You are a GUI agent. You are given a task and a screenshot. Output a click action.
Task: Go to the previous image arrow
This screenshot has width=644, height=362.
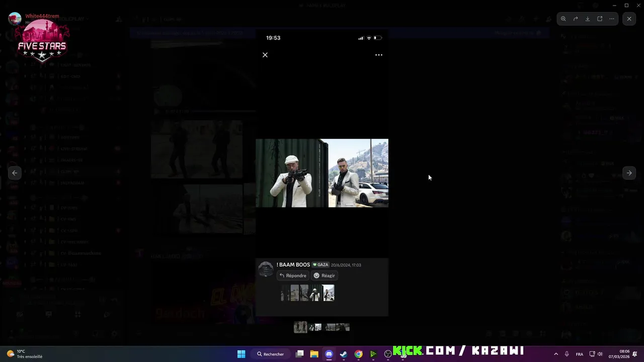tap(15, 173)
